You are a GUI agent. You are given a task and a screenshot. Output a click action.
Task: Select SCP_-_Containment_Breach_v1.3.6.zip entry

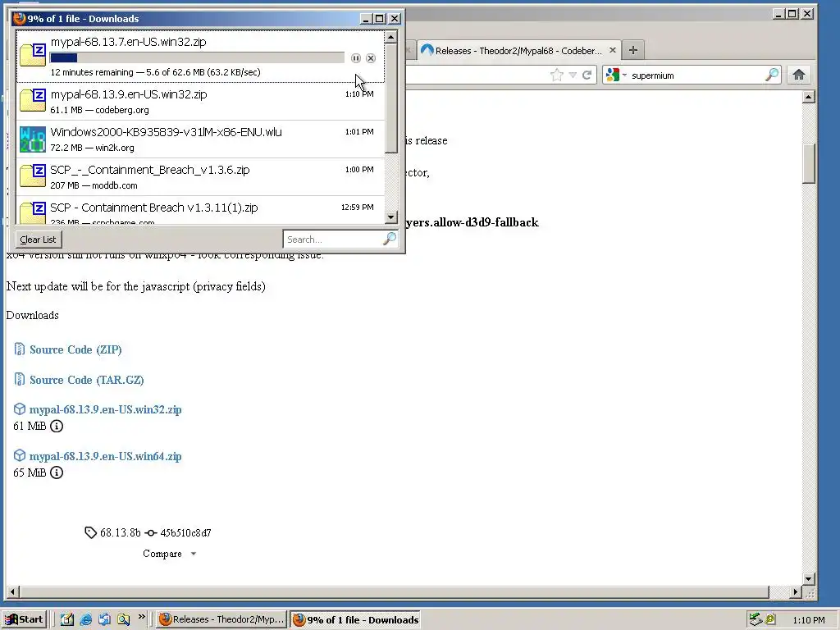point(200,177)
